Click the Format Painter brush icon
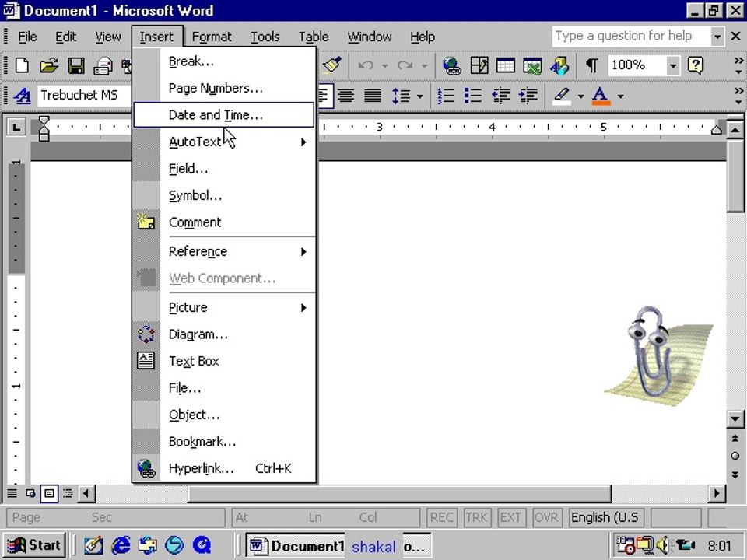The width and height of the screenshot is (747, 560). [332, 65]
